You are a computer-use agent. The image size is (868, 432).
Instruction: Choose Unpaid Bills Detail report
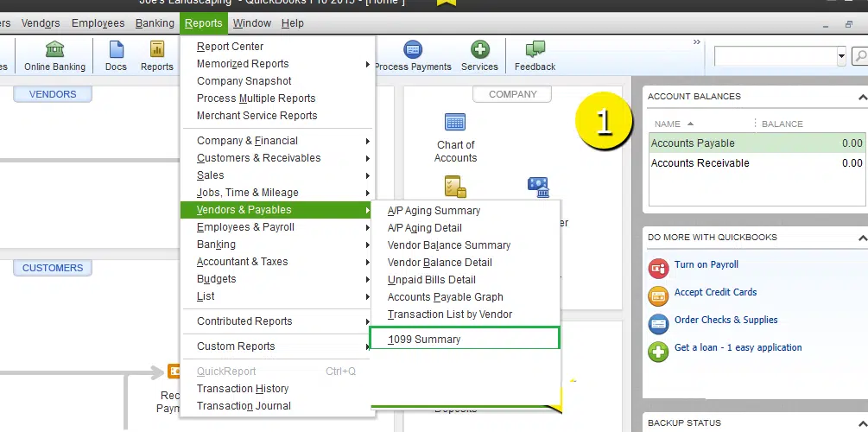[x=465, y=280]
